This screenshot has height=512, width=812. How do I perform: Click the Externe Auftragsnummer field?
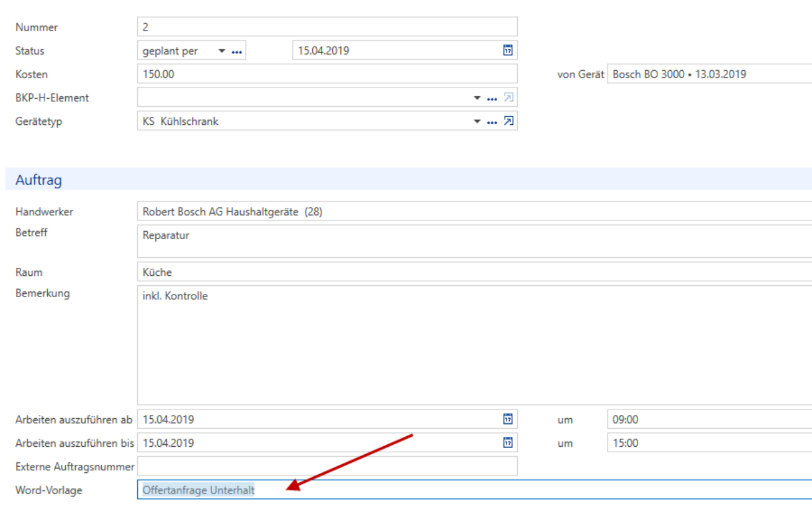pos(327,467)
